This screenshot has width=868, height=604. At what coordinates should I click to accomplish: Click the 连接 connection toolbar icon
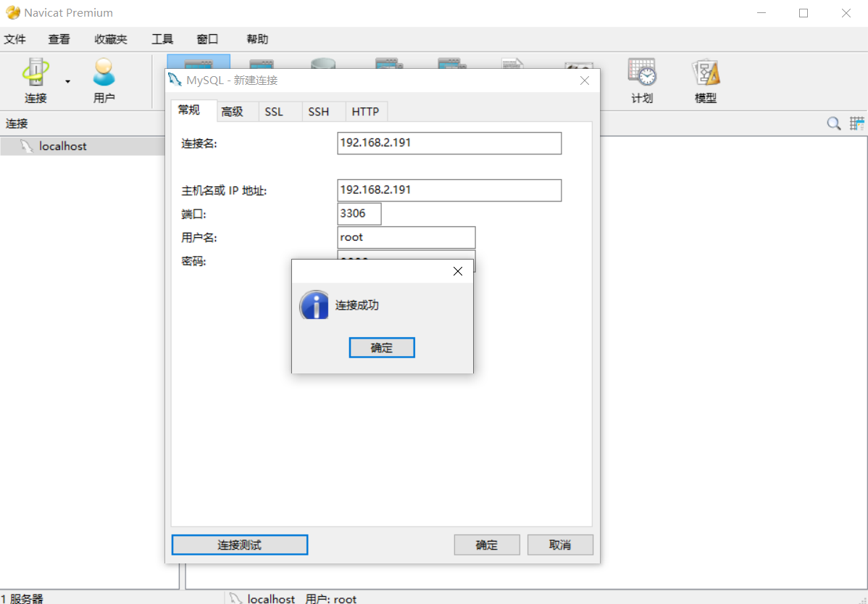[x=36, y=81]
